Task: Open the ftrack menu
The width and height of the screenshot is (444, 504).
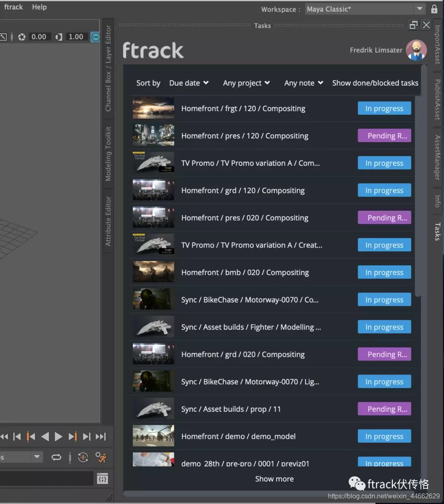Action: [13, 7]
